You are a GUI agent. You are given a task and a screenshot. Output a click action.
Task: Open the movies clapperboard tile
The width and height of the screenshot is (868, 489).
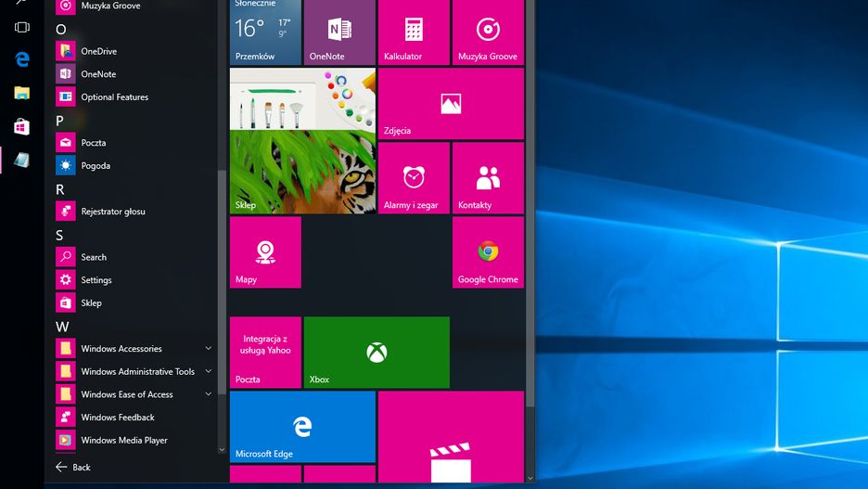[x=452, y=436]
